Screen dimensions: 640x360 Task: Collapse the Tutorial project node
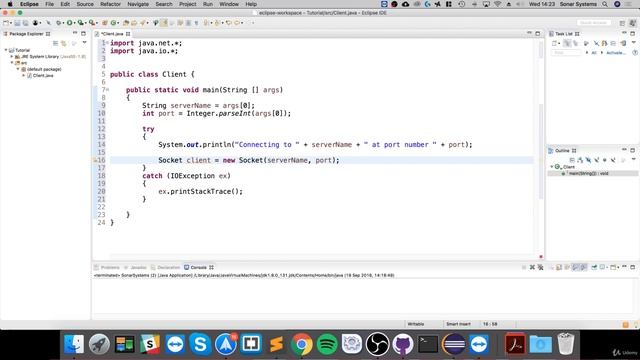click(6, 50)
